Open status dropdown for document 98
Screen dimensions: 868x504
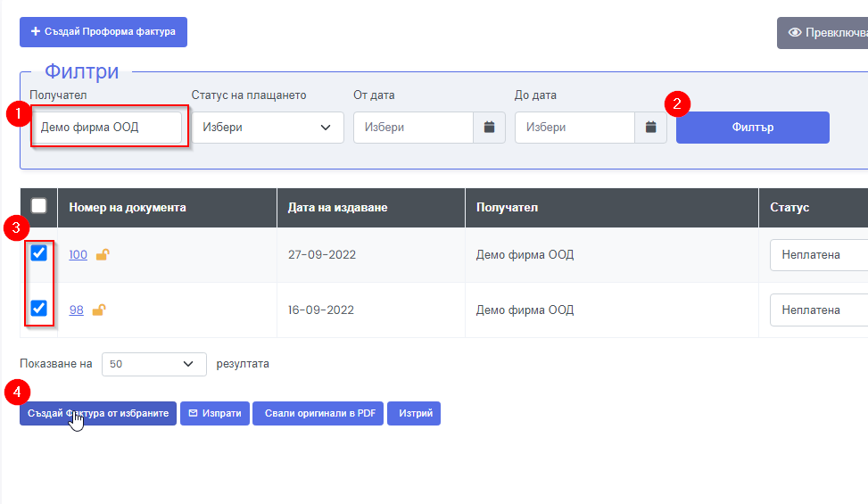click(x=818, y=310)
